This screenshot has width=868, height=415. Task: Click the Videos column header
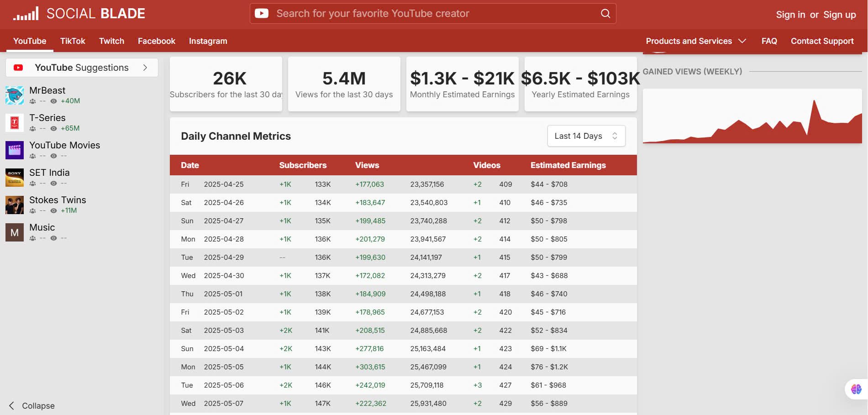pyautogui.click(x=487, y=165)
